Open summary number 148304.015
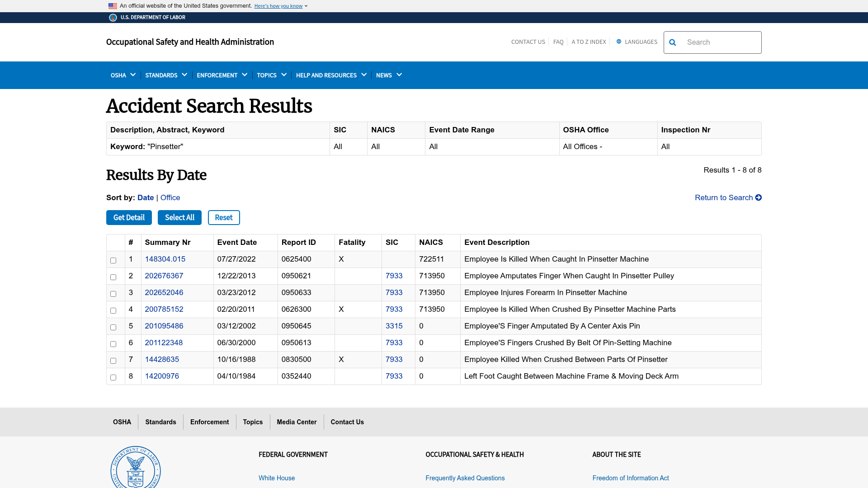The height and width of the screenshot is (488, 868). [165, 259]
